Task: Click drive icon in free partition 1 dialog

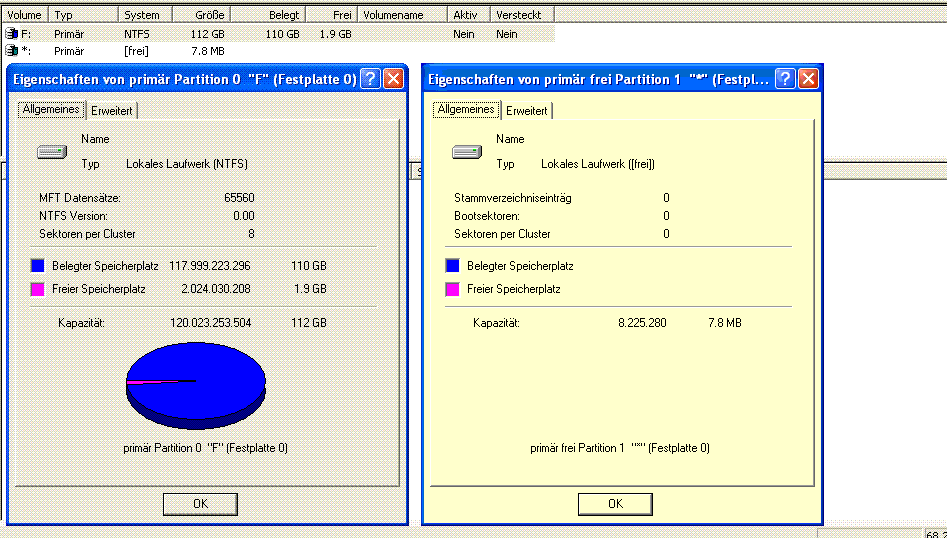Action: (467, 152)
